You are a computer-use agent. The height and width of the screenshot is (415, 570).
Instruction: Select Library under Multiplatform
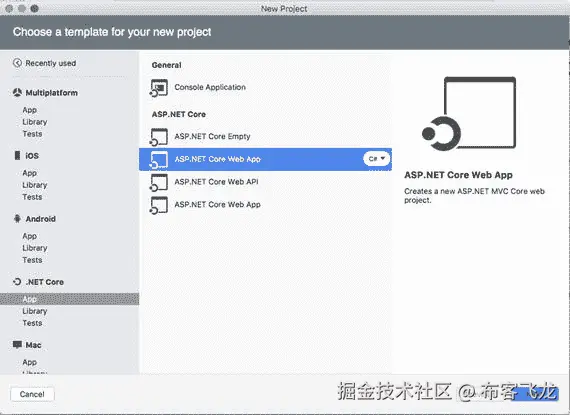(35, 122)
